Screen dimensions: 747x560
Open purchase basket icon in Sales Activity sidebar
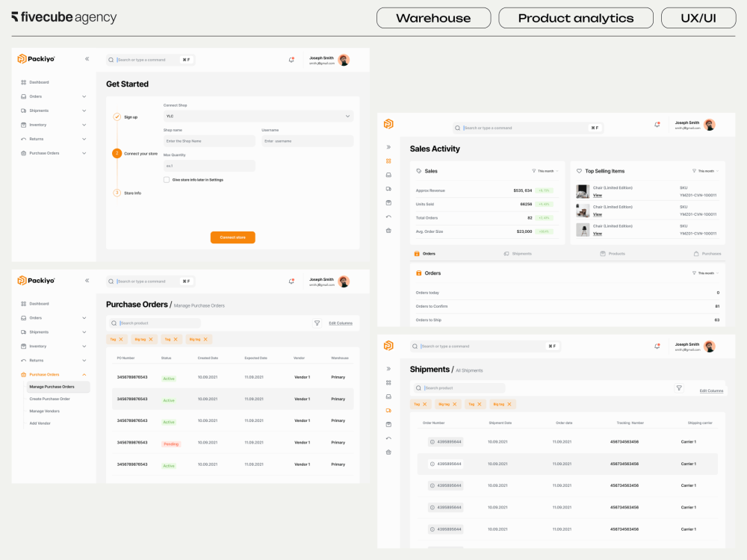388,231
